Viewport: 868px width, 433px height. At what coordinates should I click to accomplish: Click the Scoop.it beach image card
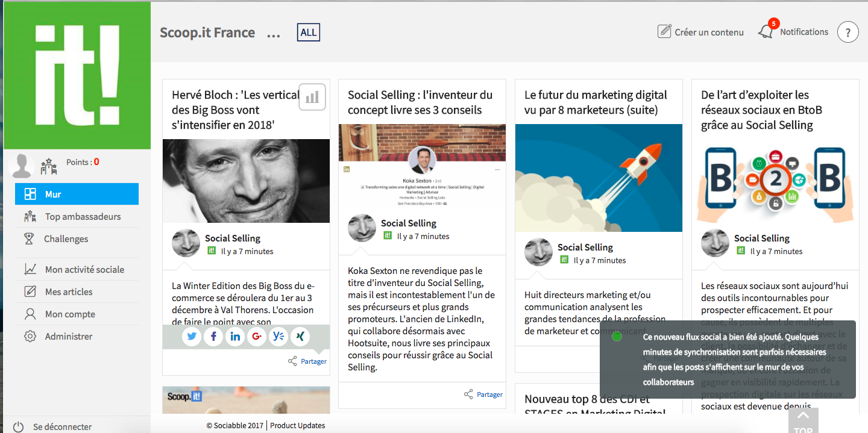coord(246,399)
